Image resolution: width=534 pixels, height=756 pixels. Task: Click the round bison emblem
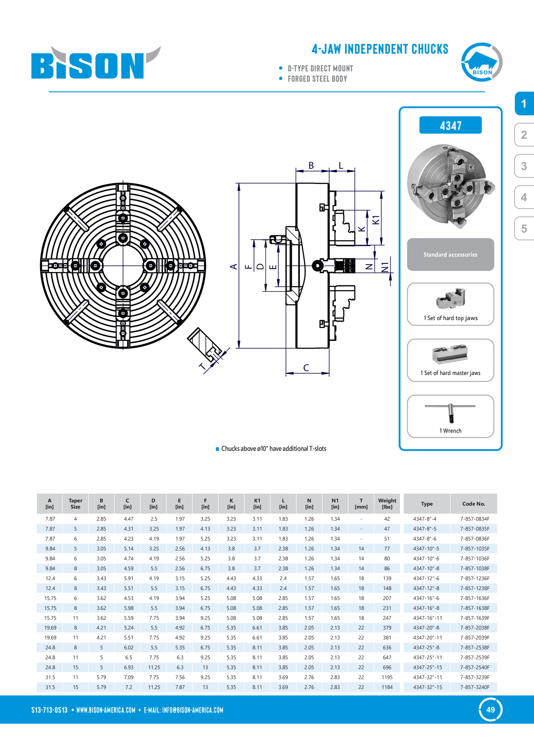pyautogui.click(x=481, y=62)
